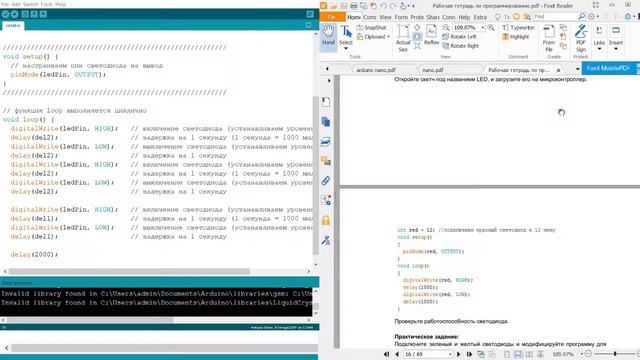
Task: Open the Clipboard dropdown
Action: (373, 37)
